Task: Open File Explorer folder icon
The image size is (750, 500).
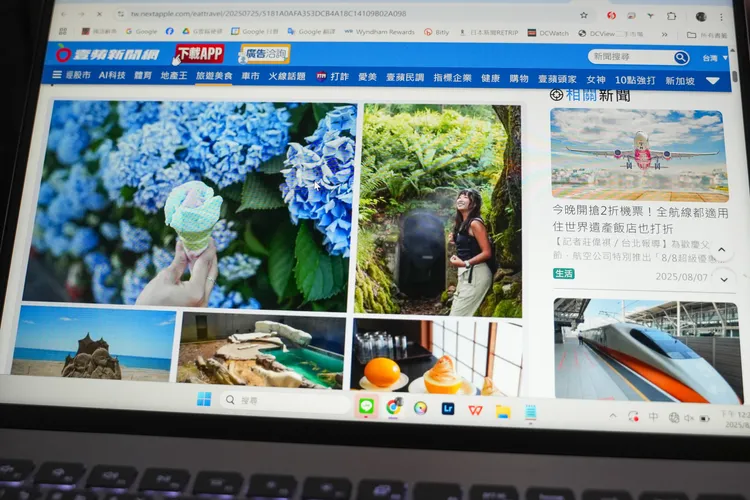Action: [503, 410]
